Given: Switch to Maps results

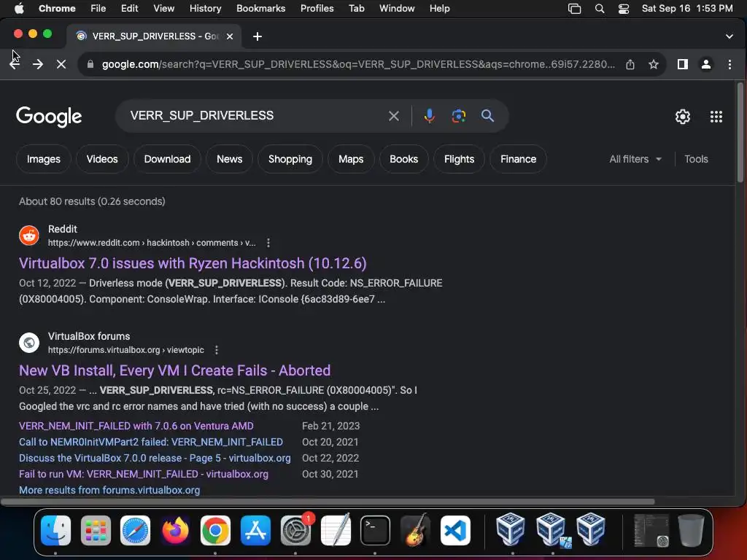Looking at the screenshot, I should click(x=351, y=159).
